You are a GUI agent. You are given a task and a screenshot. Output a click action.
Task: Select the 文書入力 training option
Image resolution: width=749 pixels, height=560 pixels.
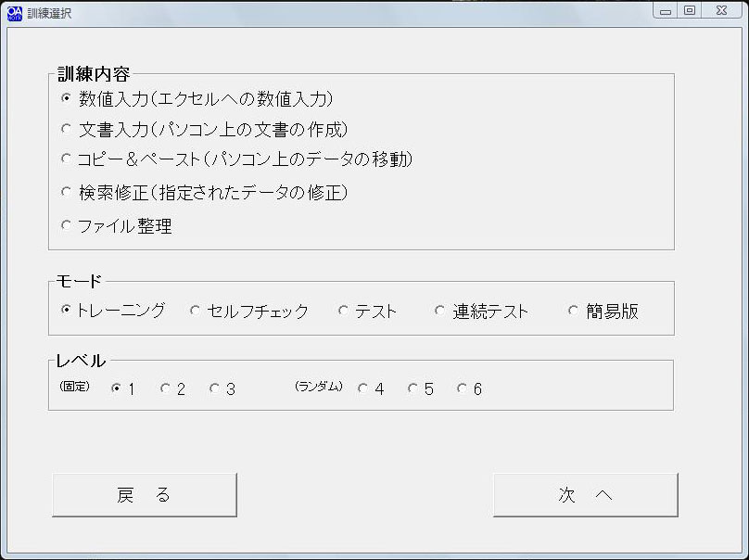tap(204, 130)
